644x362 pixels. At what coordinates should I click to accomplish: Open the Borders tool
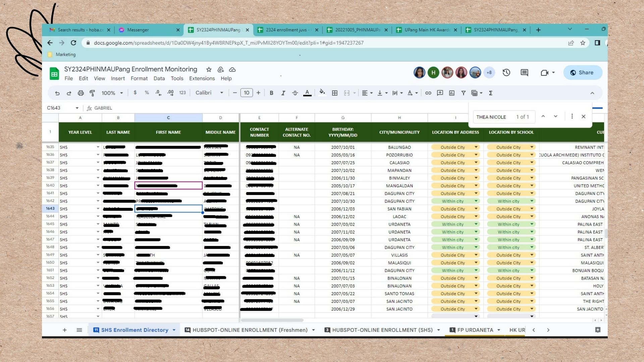coord(335,93)
